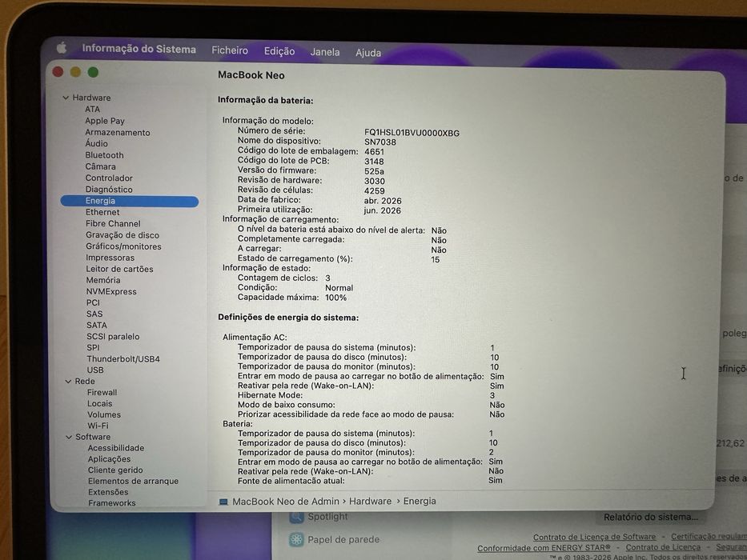Select Câmara in the sidebar
747x560 pixels.
pos(101,166)
